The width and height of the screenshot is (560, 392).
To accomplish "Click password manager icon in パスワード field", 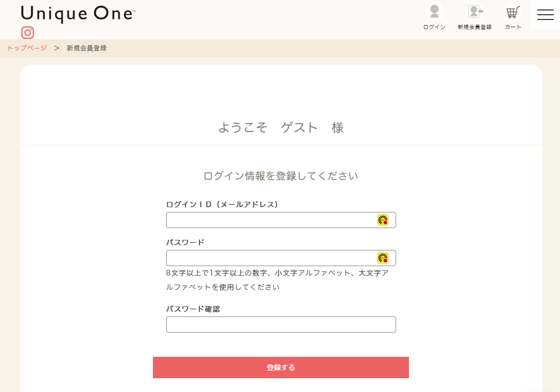I will (x=383, y=258).
